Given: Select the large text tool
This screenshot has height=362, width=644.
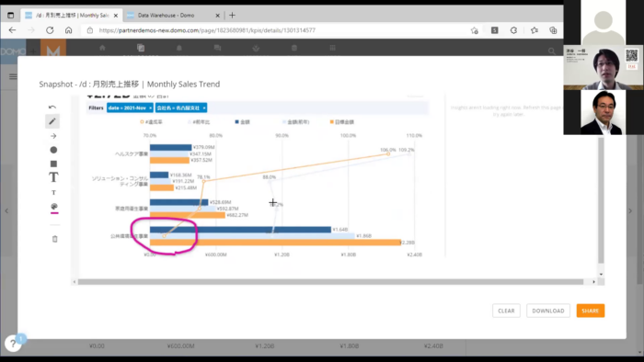Looking at the screenshot, I should [x=53, y=177].
